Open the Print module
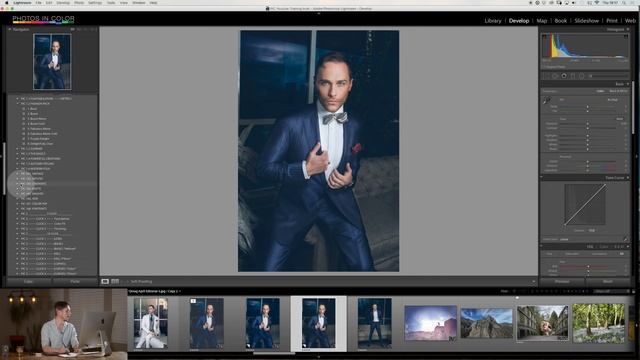 (611, 20)
